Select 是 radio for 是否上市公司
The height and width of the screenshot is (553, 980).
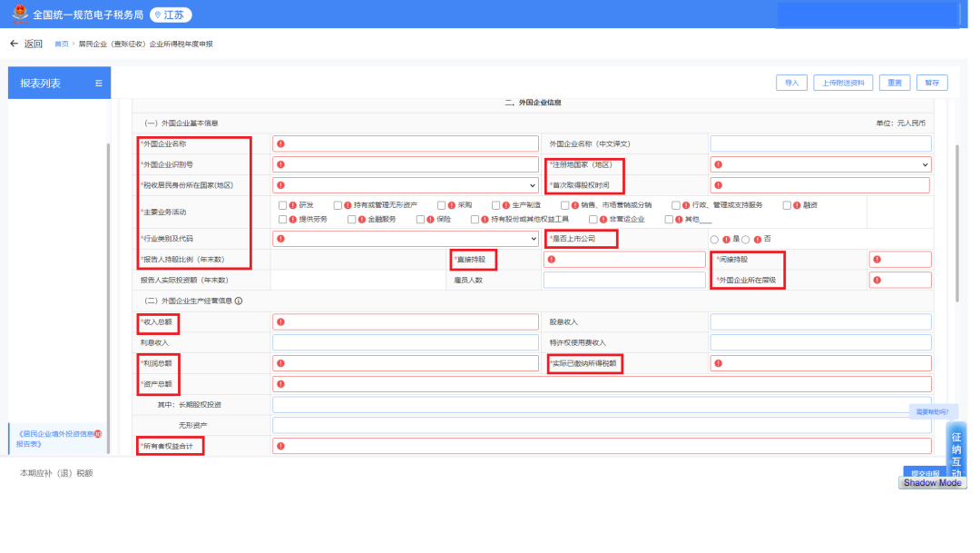point(714,240)
